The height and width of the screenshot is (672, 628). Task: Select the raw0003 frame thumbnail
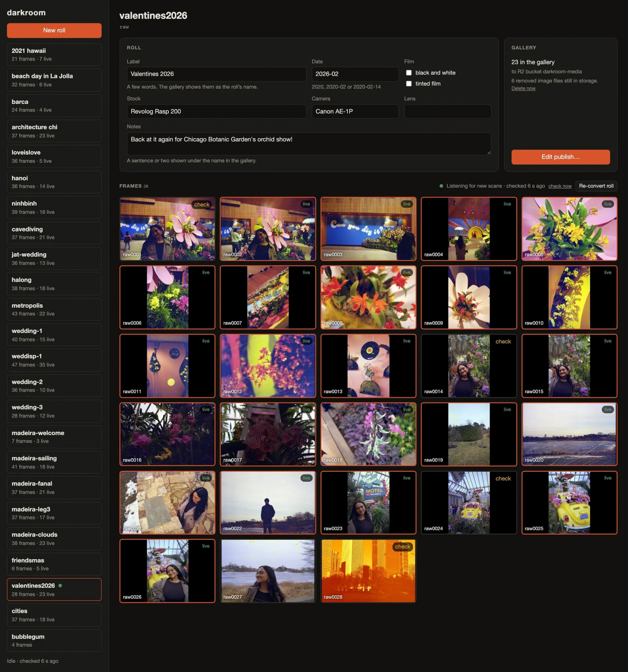(x=368, y=229)
